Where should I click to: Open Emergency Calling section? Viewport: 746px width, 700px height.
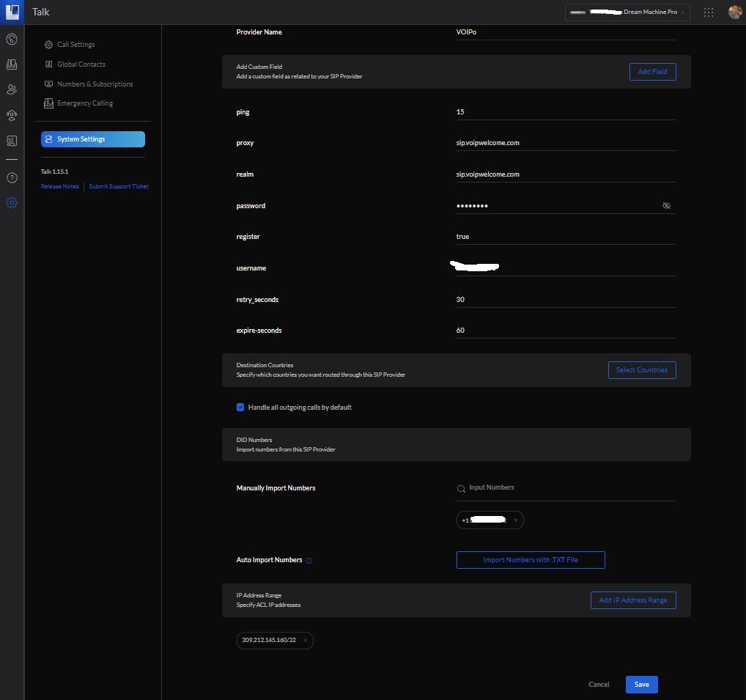coord(84,103)
